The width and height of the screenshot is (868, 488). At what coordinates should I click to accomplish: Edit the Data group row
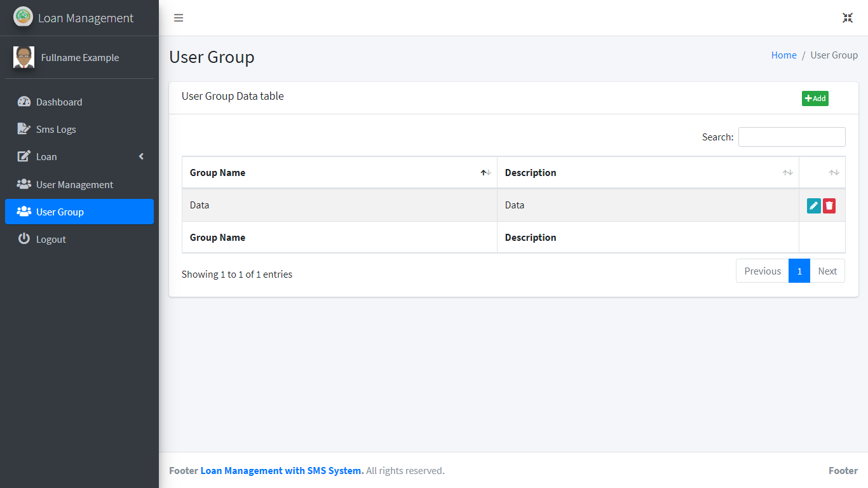click(814, 205)
